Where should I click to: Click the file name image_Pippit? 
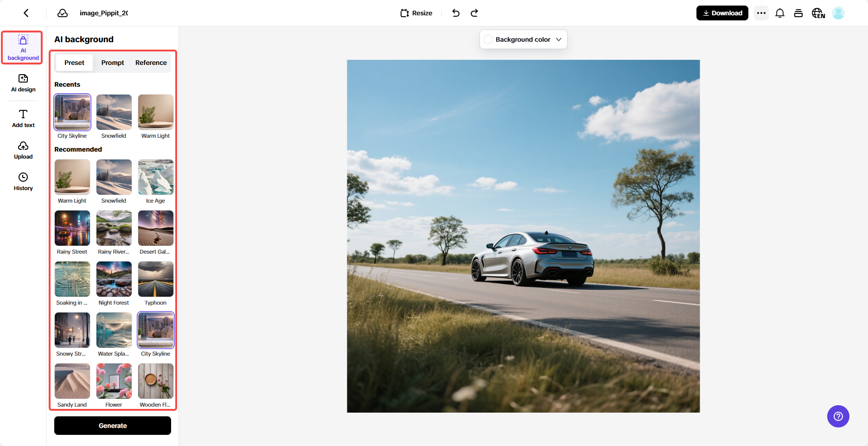[104, 13]
